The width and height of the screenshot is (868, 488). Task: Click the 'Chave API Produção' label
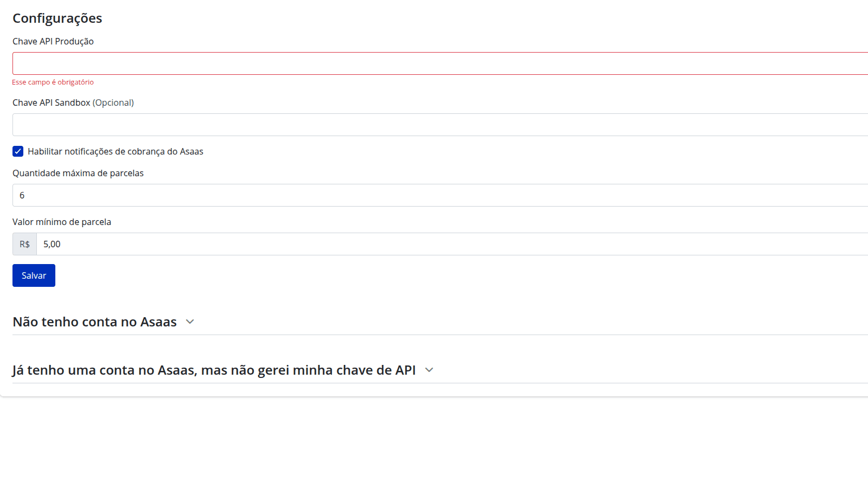(x=53, y=42)
